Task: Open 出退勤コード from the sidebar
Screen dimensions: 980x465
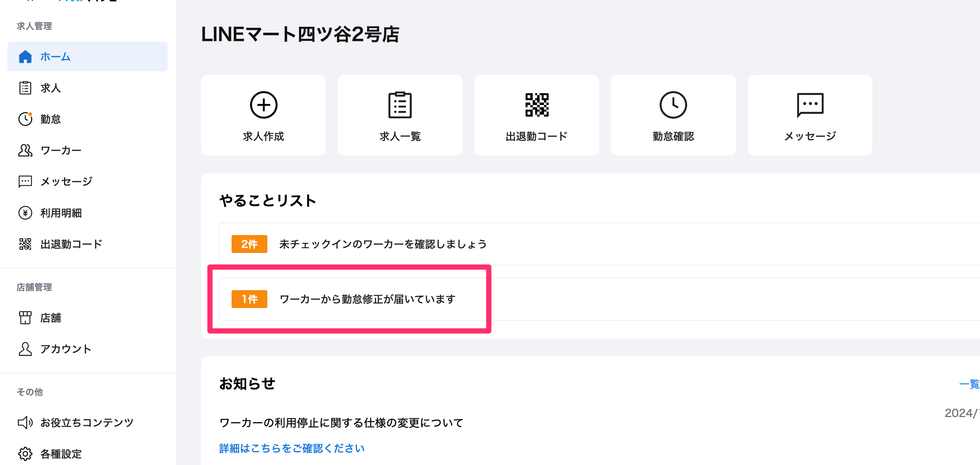Action: click(x=71, y=244)
